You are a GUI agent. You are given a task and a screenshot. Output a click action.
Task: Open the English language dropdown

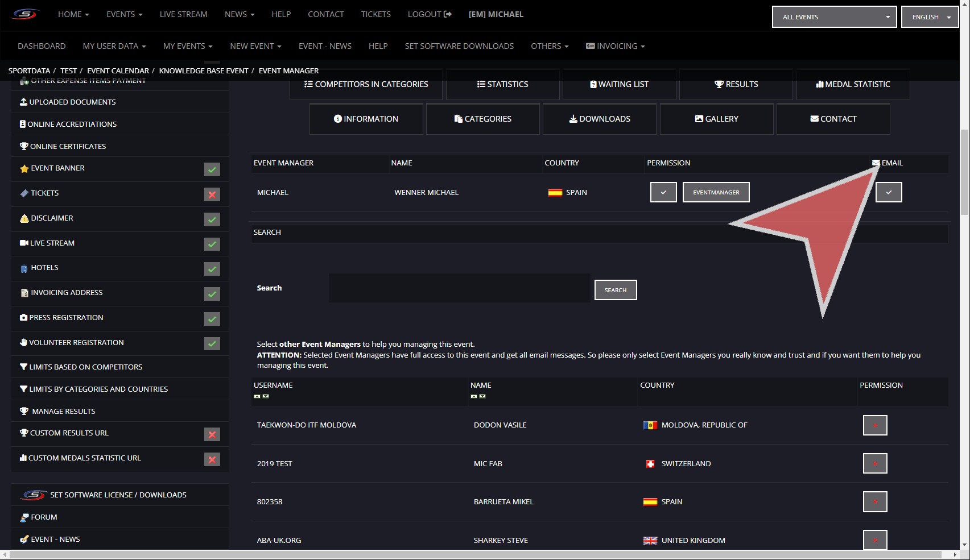point(930,17)
